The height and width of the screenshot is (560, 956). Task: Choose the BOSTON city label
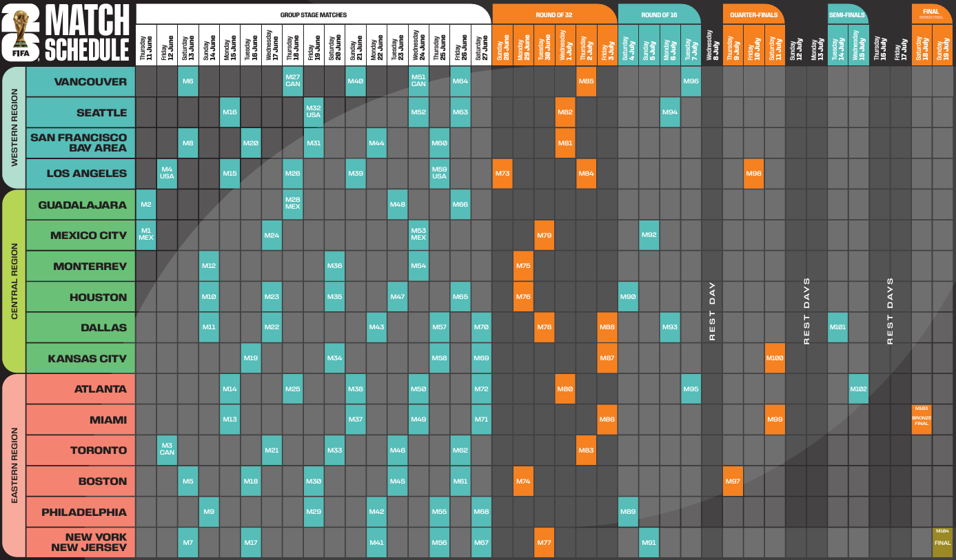[81, 481]
